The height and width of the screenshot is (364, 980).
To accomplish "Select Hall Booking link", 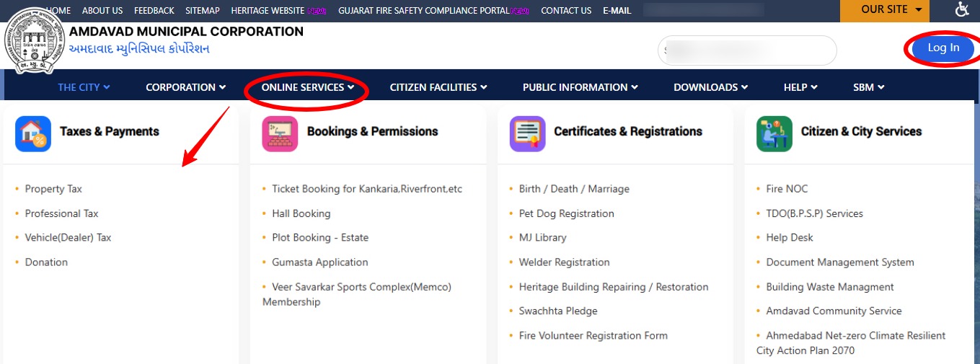I will (x=301, y=213).
